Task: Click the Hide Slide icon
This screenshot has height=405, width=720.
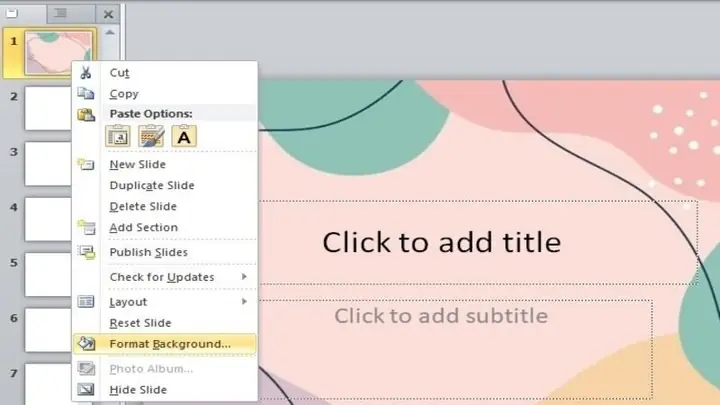Action: (x=86, y=389)
